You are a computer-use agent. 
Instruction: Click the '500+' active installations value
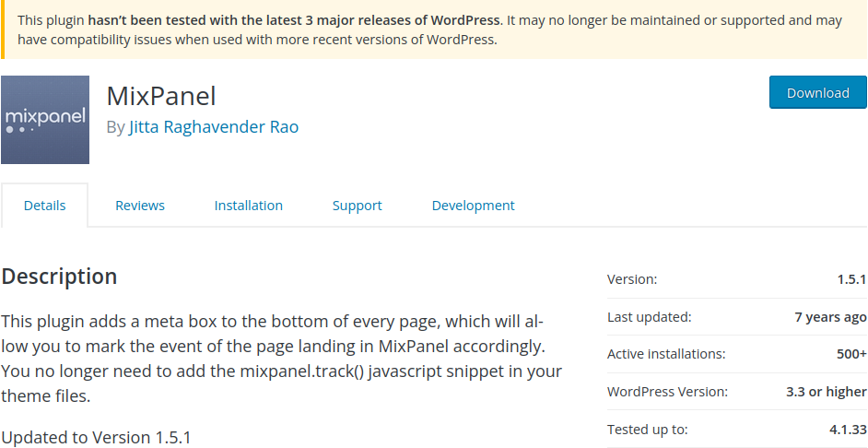point(851,354)
